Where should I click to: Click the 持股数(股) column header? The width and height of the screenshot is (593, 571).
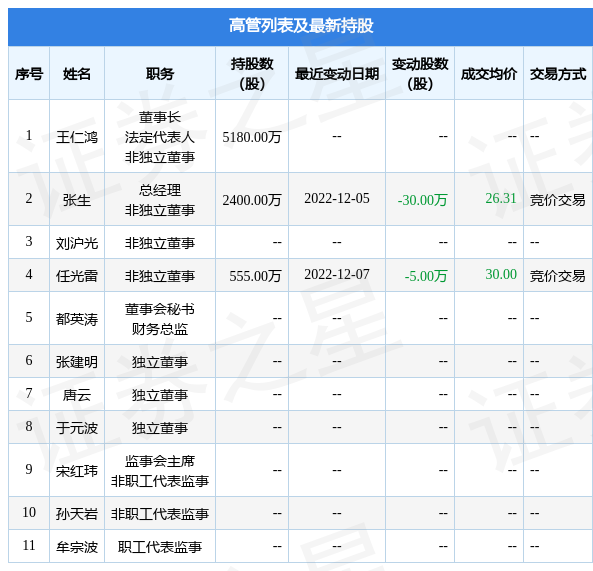coord(252,74)
